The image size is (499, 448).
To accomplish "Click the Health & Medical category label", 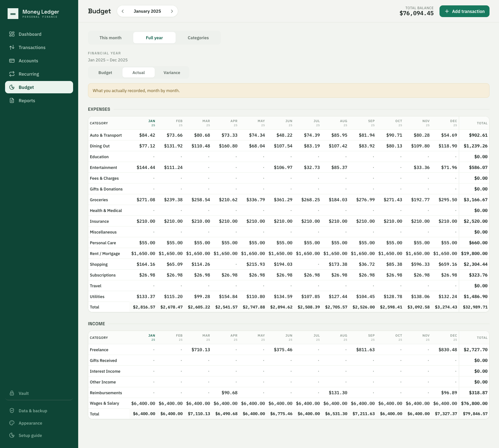I will [106, 210].
